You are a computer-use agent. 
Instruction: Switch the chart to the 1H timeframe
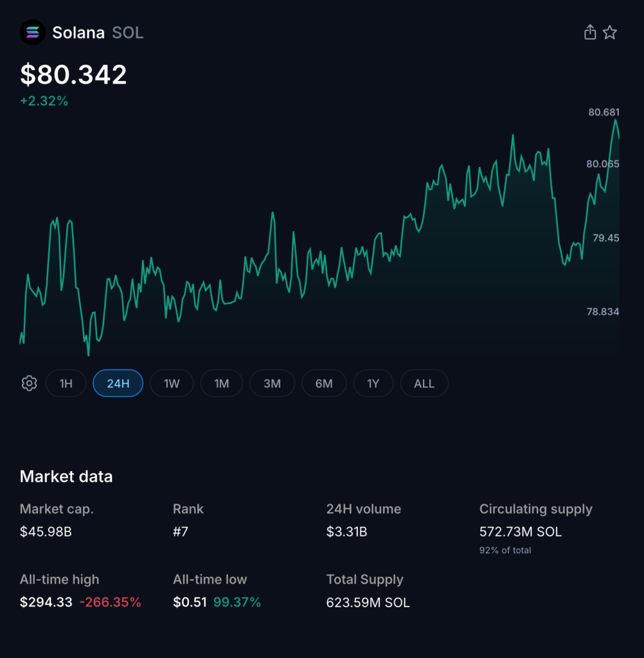click(x=66, y=383)
